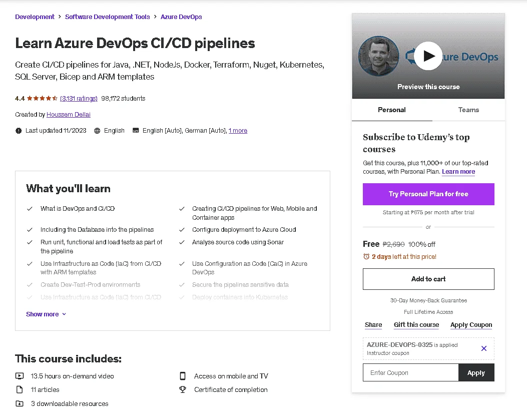Open instructor Houssem Dellai's profile
The width and height of the screenshot is (527, 420).
point(69,114)
